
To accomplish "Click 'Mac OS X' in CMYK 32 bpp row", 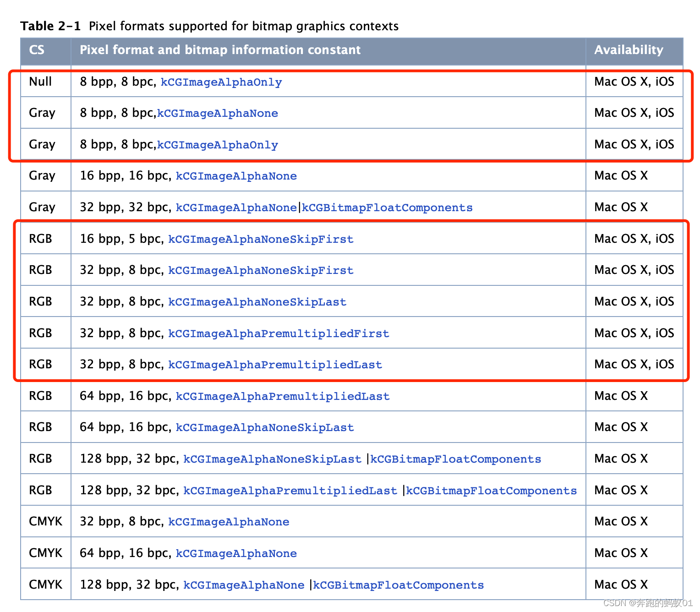I will 621,521.
